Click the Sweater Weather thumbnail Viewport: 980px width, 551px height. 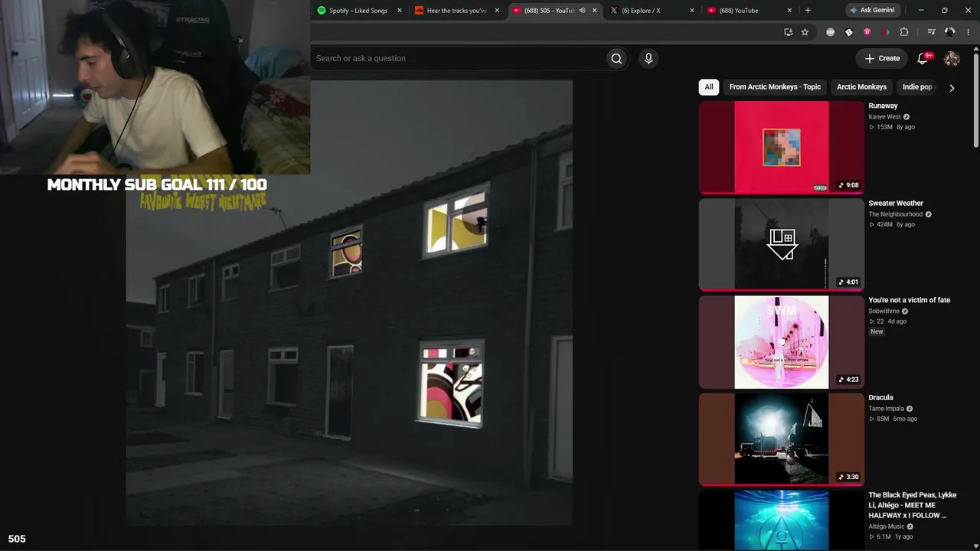(x=781, y=245)
